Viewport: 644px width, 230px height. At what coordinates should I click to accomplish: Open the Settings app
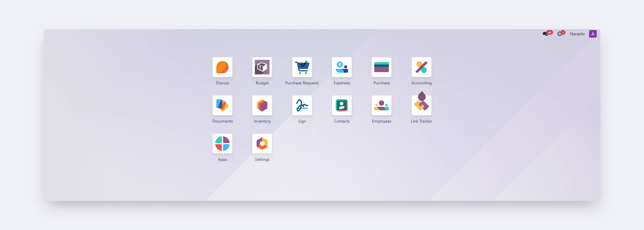pos(262,144)
